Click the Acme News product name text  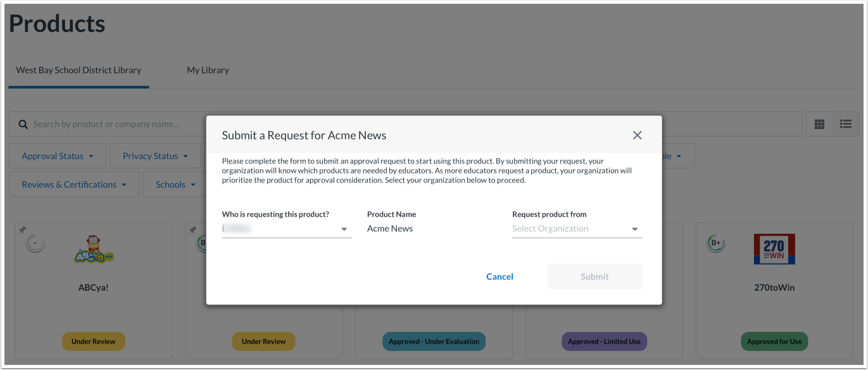390,229
